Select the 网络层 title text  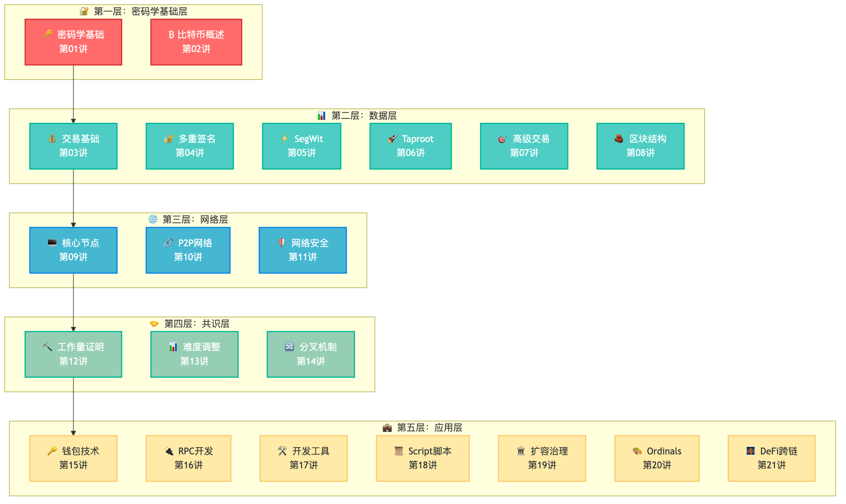[x=214, y=219]
